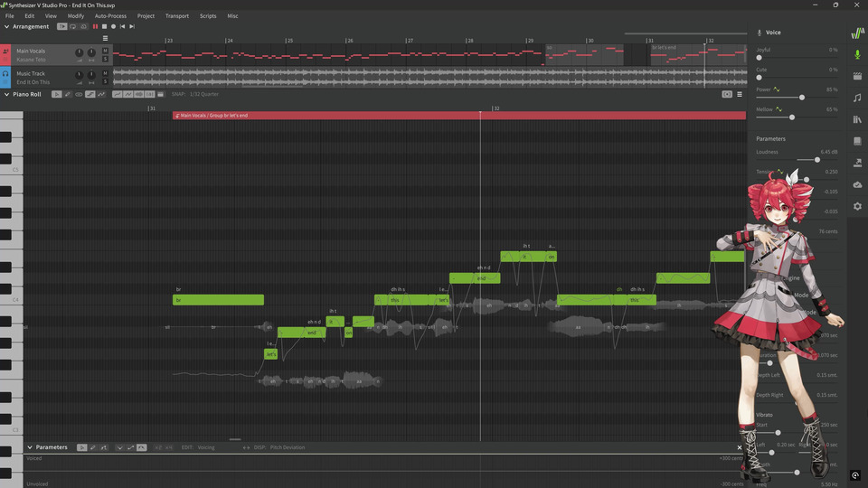868x488 pixels.
Task: Open the cloud license panel icon
Action: click(857, 184)
